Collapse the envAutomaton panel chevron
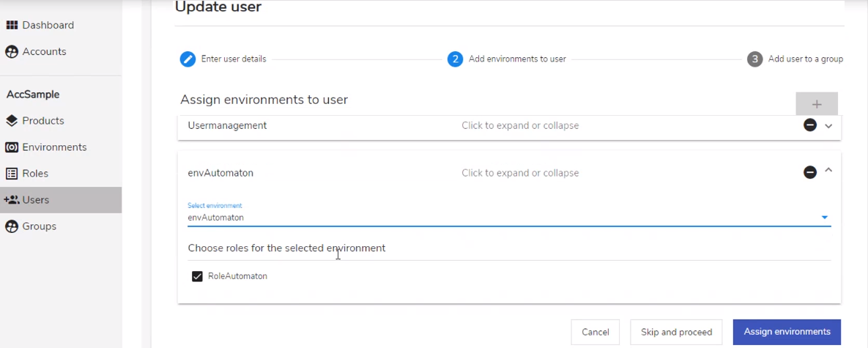The image size is (868, 348). [828, 171]
